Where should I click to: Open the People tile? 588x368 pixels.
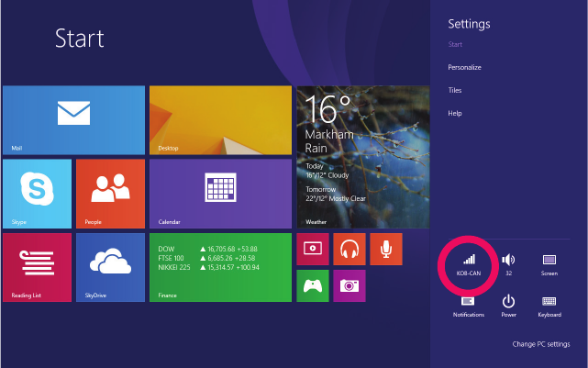tap(110, 194)
